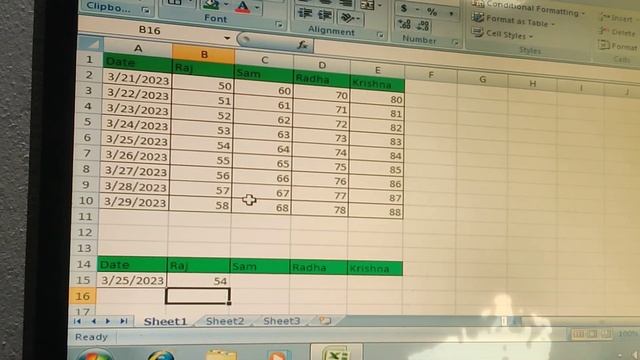Switch to the Sheet1 tab
640x360 pixels.
[165, 321]
